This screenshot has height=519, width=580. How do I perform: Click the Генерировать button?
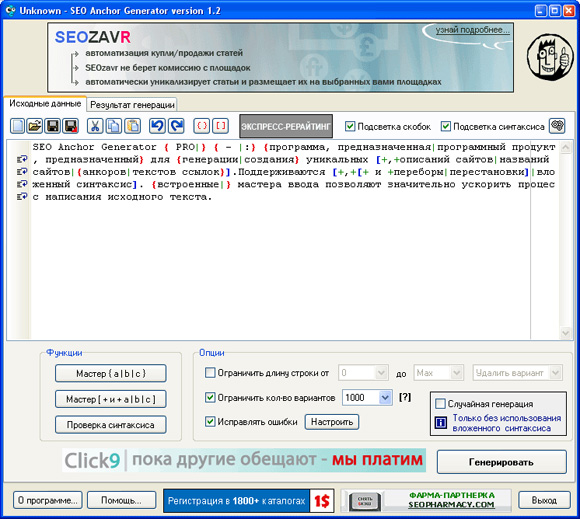(x=502, y=462)
